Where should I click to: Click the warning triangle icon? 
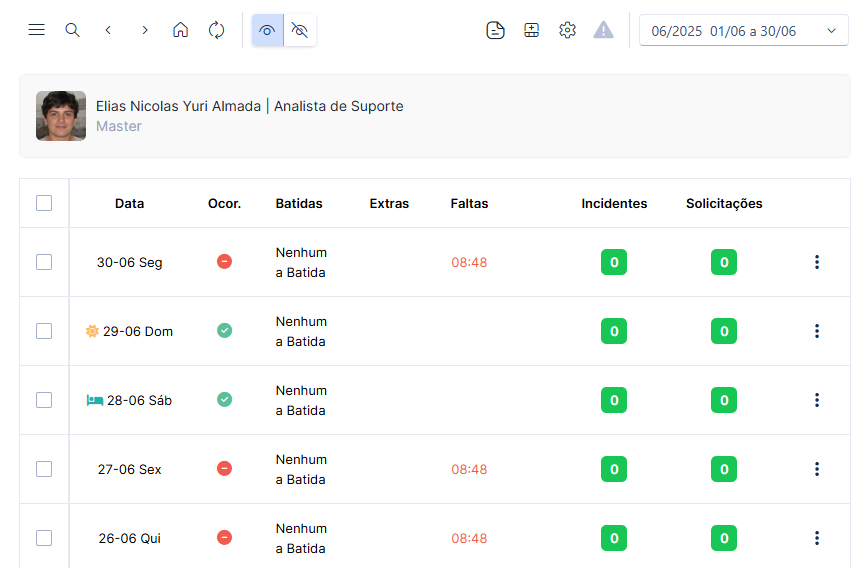pos(604,30)
